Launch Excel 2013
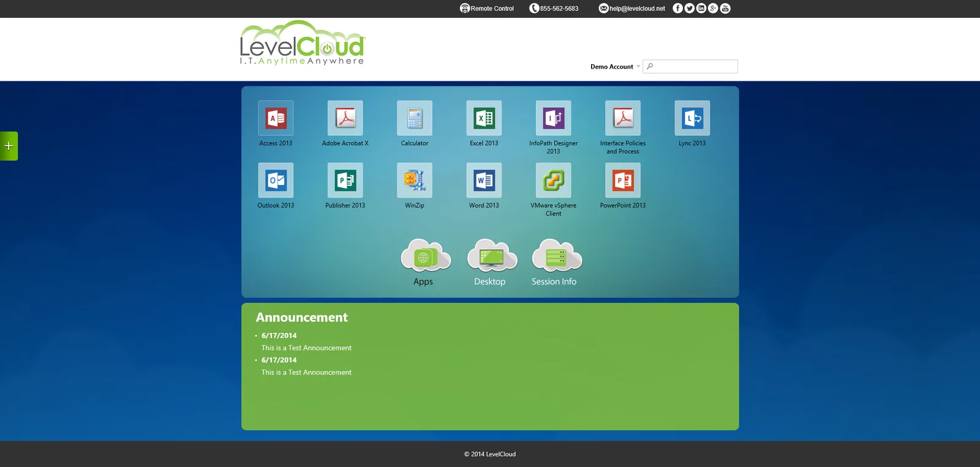This screenshot has height=467, width=980. click(484, 118)
